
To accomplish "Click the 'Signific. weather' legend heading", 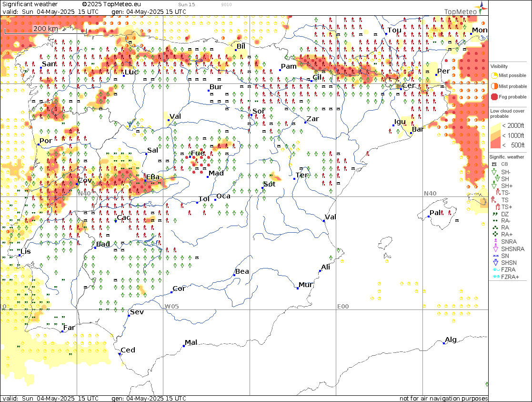I will point(507,157).
